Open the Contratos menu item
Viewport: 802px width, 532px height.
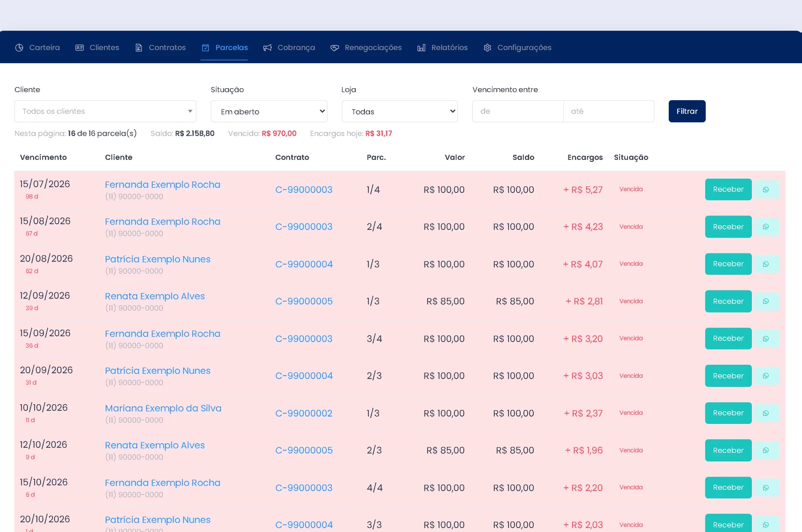click(x=160, y=48)
